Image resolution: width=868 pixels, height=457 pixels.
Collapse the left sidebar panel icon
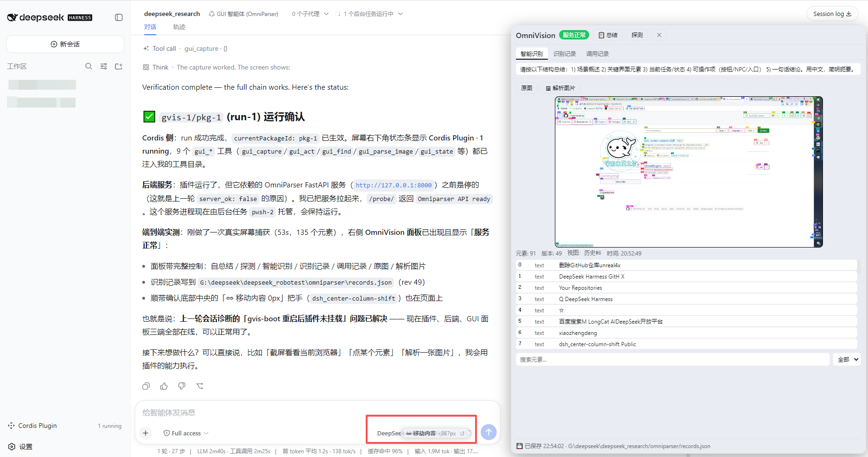[119, 17]
